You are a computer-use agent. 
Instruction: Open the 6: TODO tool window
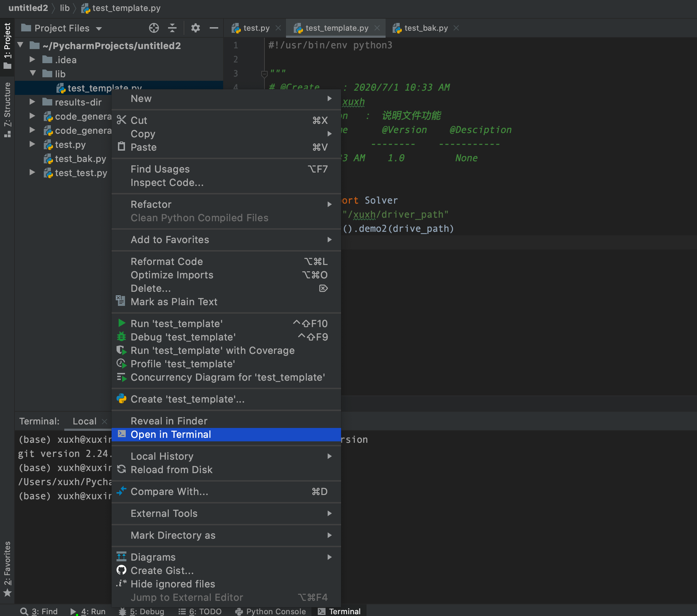(x=200, y=611)
